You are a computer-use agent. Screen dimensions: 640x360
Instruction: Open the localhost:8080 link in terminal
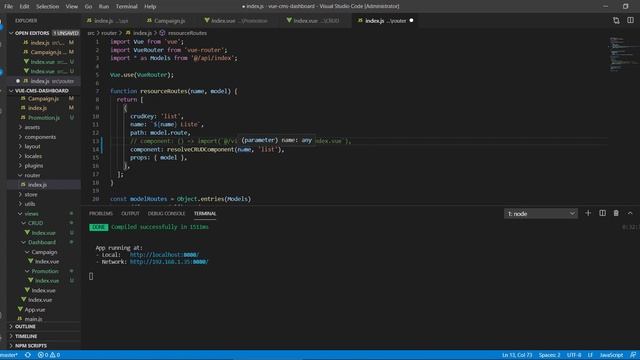point(164,255)
